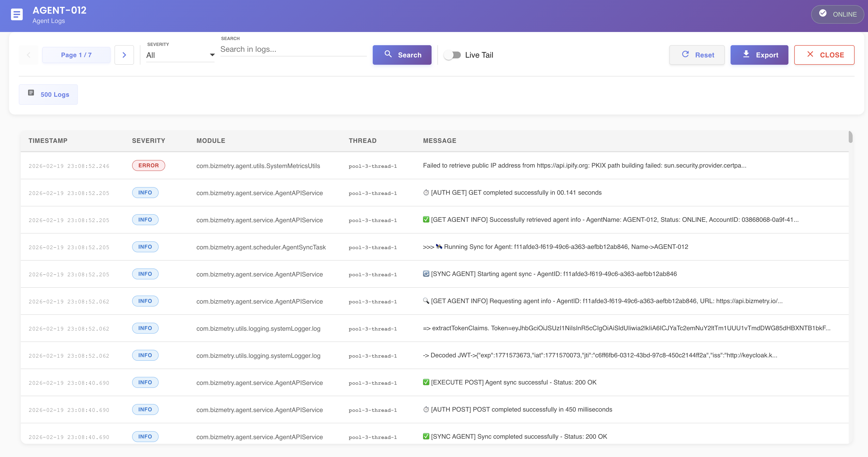Viewport: 868px width, 457px height.
Task: Click the Page 1 / 7 indicator
Action: (76, 55)
